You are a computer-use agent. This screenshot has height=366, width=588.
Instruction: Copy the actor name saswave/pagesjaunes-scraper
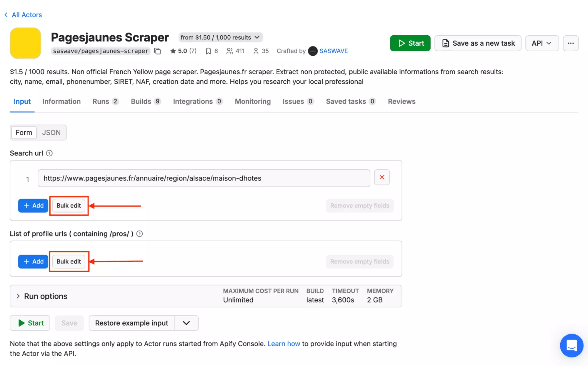coord(158,51)
